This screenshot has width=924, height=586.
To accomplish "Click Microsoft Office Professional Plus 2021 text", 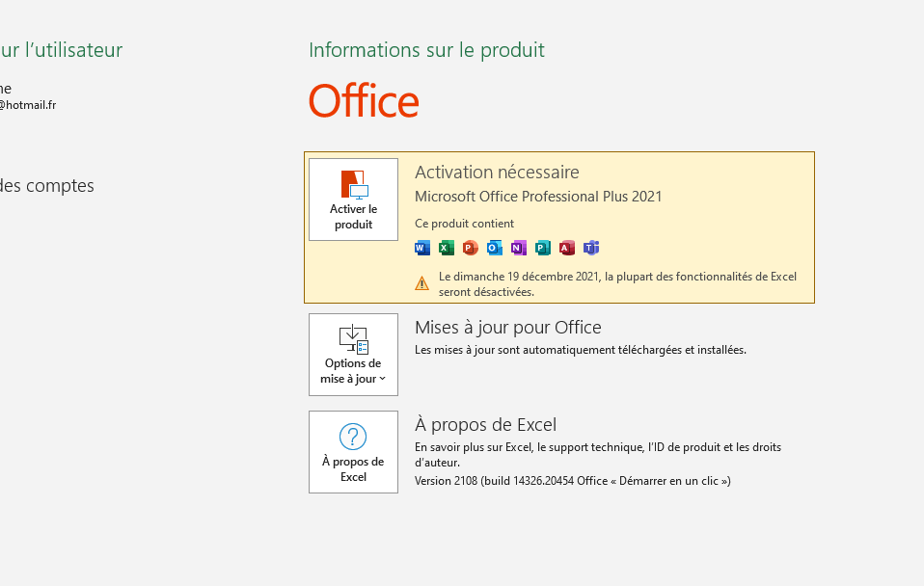I will 538,196.
